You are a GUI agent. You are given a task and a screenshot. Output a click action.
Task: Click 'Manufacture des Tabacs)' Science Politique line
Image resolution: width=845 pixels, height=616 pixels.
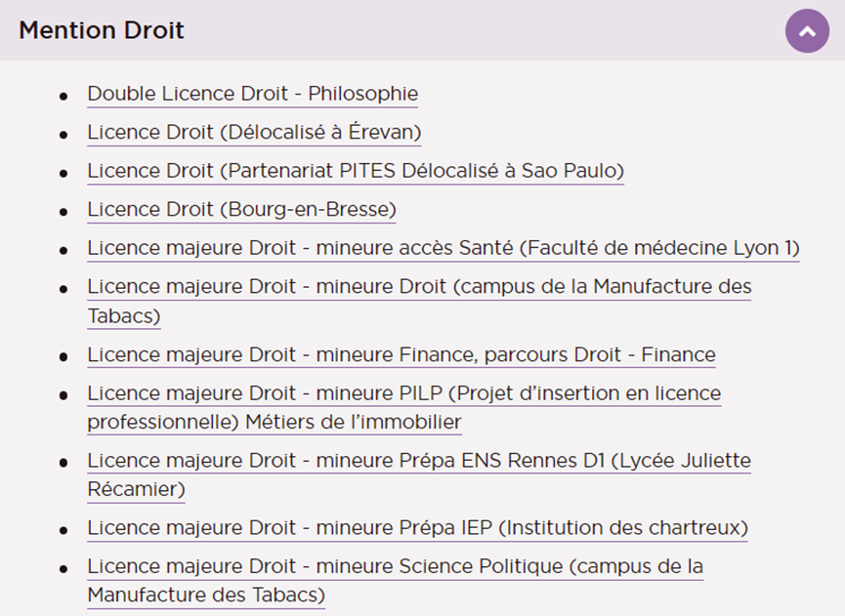coord(206,595)
